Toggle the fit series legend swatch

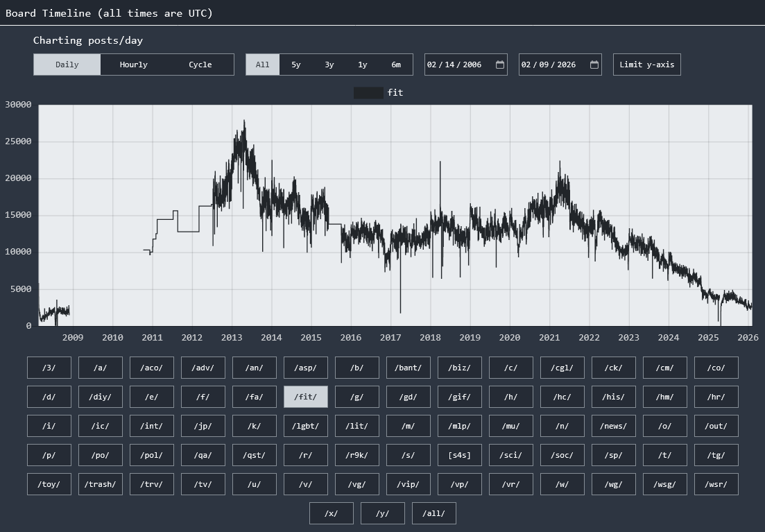click(368, 93)
